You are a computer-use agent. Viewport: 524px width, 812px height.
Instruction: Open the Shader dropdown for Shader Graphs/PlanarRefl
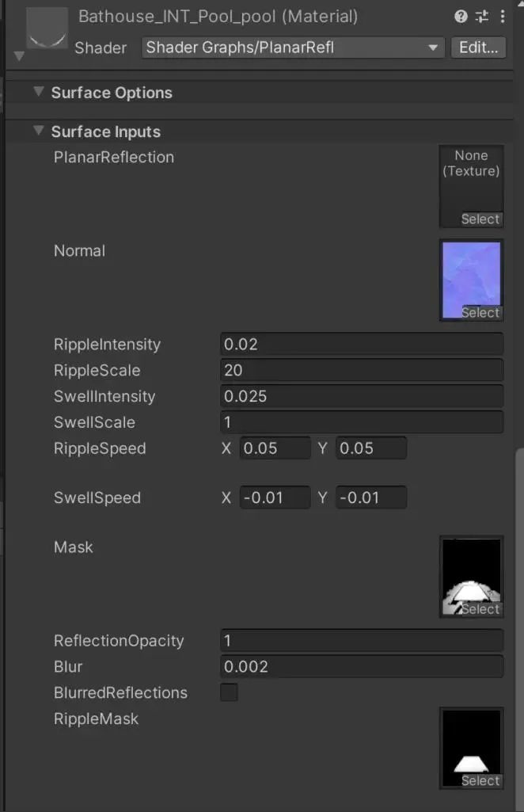tap(293, 48)
